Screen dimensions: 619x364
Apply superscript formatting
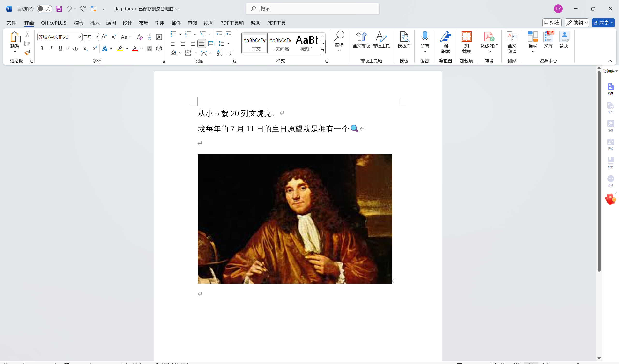click(95, 48)
